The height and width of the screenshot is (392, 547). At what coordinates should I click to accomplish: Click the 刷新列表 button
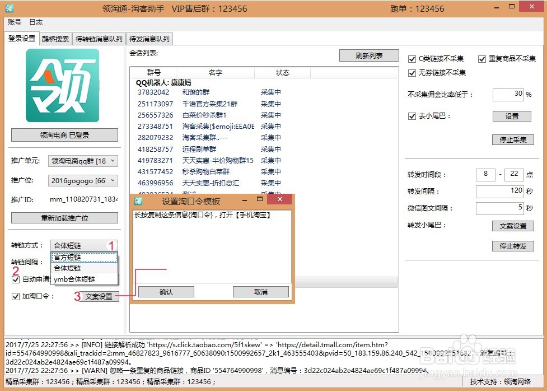(369, 55)
